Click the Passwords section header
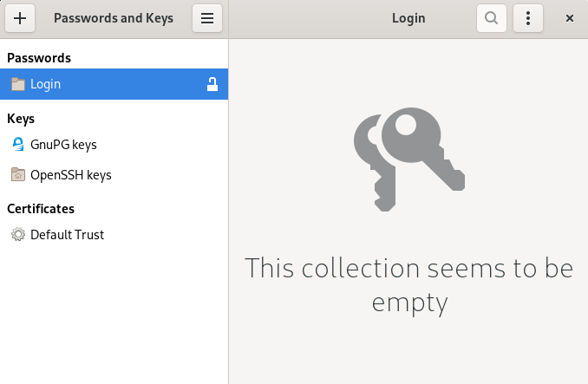This screenshot has width=588, height=384. pyautogui.click(x=39, y=58)
